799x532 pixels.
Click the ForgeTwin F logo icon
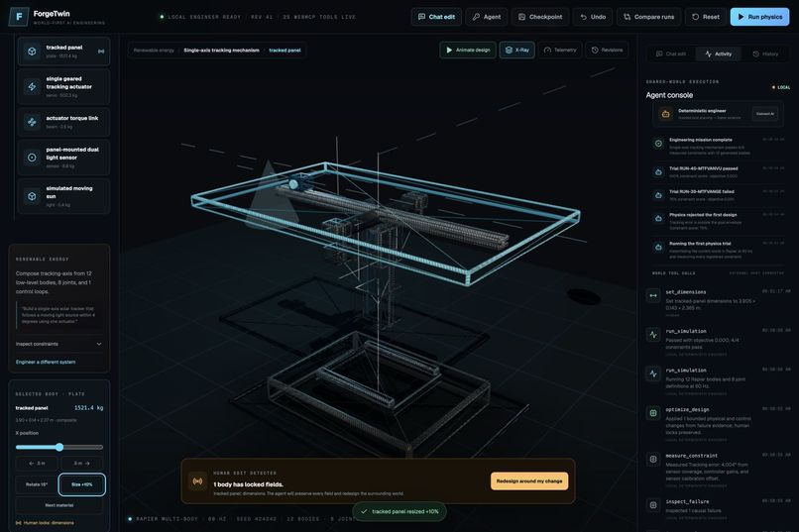(19, 16)
